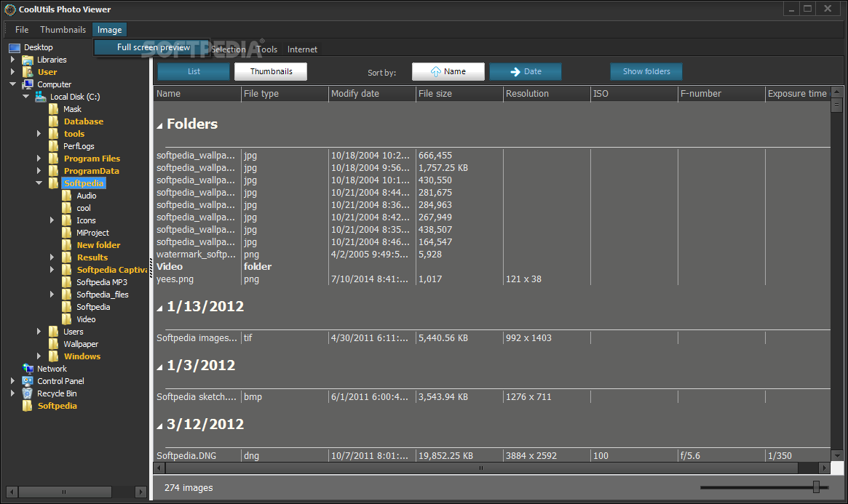848x504 pixels.
Task: Click the Computer icon in tree
Action: point(28,84)
